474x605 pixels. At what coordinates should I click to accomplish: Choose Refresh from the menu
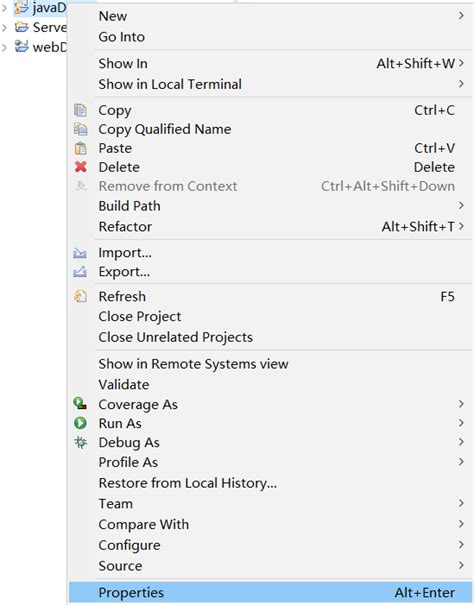(x=270, y=297)
